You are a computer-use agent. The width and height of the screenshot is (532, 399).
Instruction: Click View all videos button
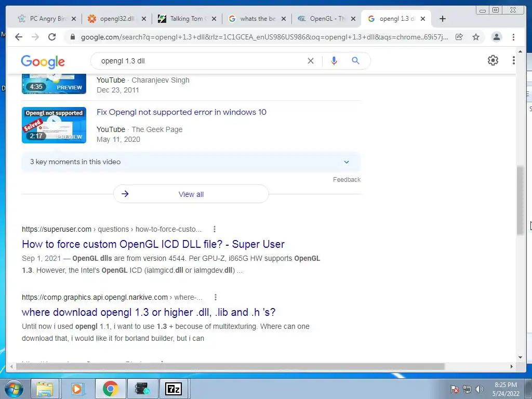[x=191, y=194]
